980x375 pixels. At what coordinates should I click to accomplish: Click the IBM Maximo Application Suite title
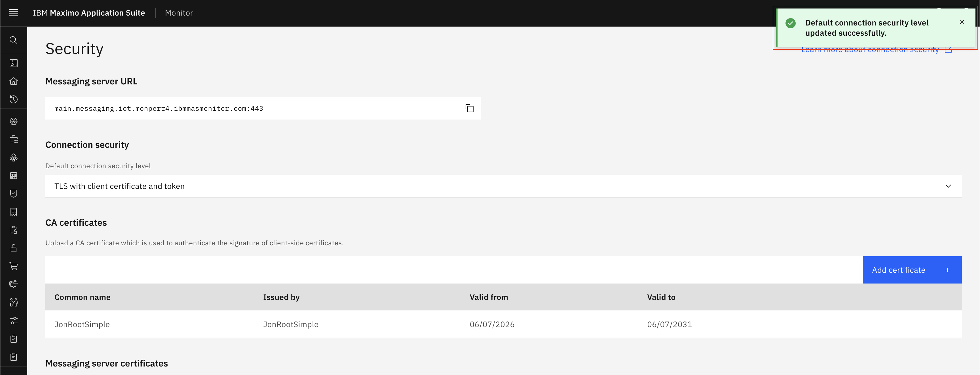[89, 13]
